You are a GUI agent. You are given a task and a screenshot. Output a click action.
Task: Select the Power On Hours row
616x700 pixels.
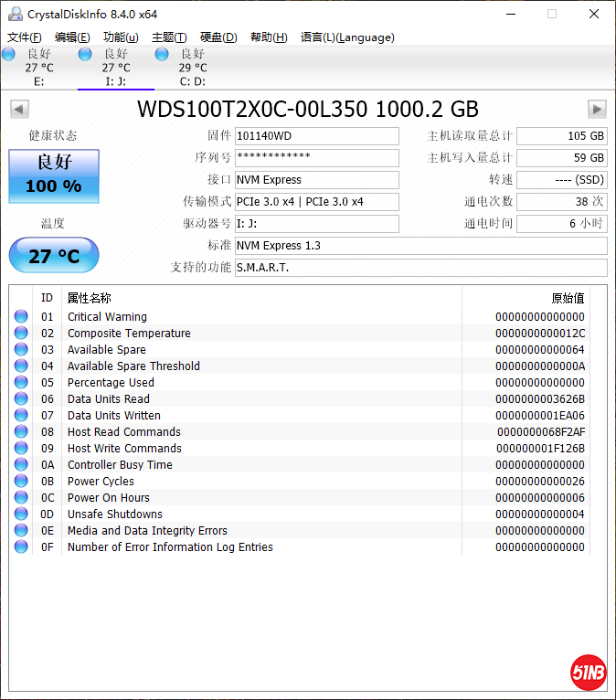pyautogui.click(x=274, y=498)
